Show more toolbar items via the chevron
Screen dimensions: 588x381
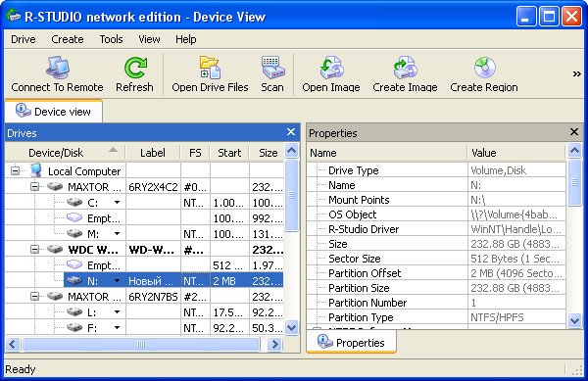click(577, 74)
